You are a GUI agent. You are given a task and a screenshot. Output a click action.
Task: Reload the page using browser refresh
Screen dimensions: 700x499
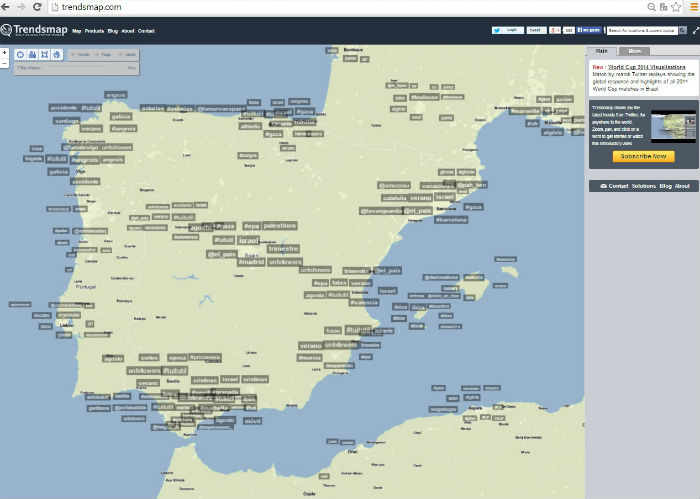(37, 6)
